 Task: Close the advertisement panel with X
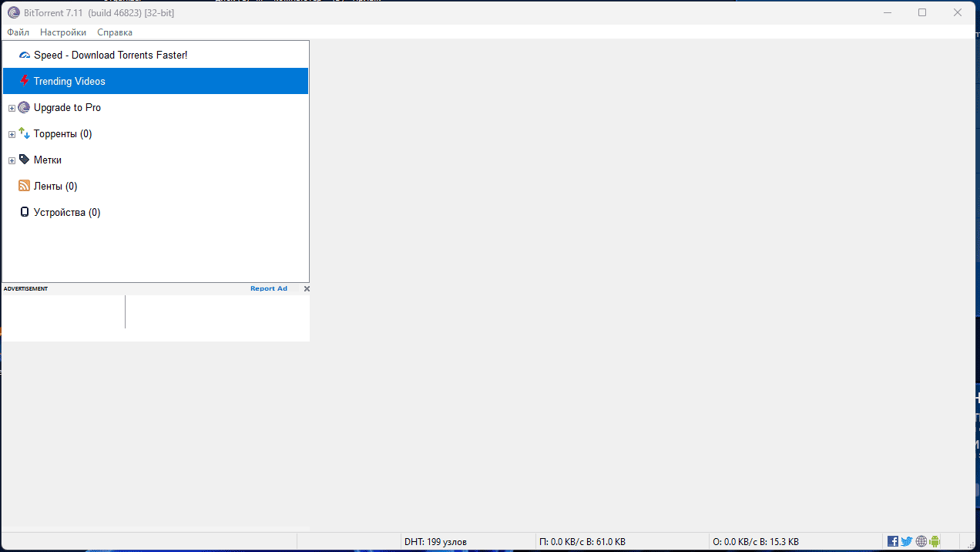307,288
